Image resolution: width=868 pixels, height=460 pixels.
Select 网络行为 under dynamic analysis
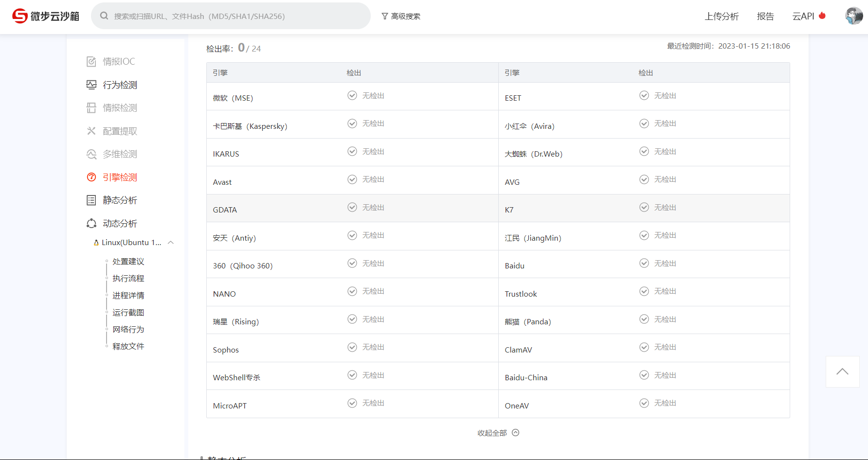click(x=128, y=330)
